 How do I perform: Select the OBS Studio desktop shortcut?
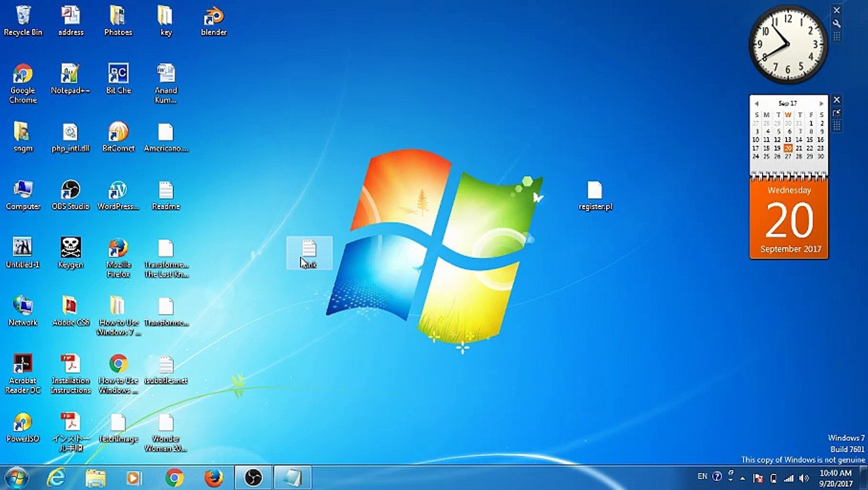[x=70, y=195]
